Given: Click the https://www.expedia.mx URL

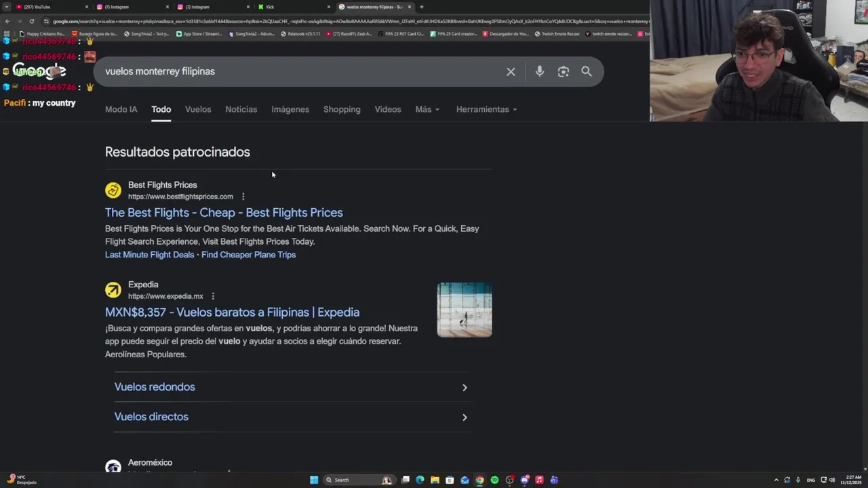Looking at the screenshot, I should pos(165,296).
